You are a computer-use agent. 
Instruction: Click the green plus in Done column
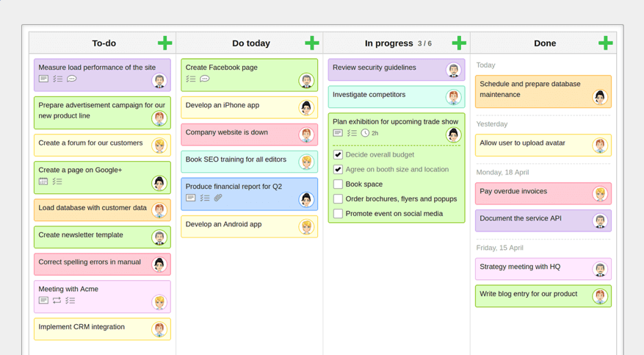point(605,43)
